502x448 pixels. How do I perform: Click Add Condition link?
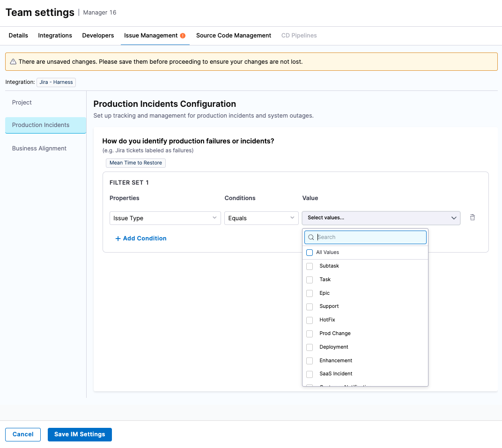coord(141,239)
